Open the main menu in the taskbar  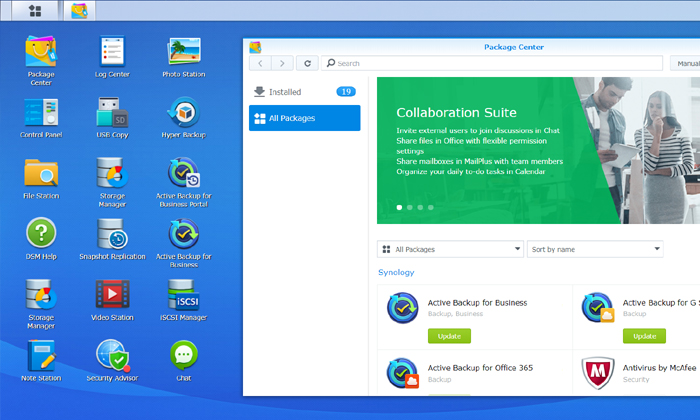36,11
